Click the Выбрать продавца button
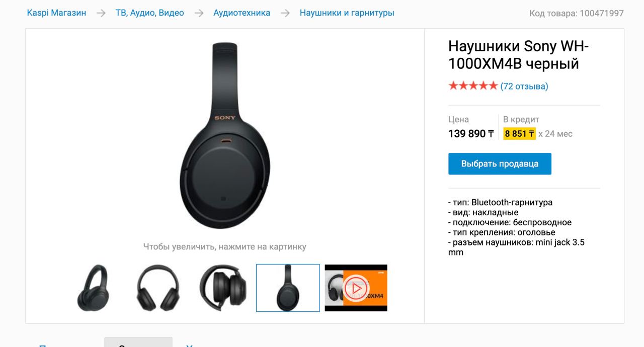Viewport: 644px width, 347px height. click(500, 164)
